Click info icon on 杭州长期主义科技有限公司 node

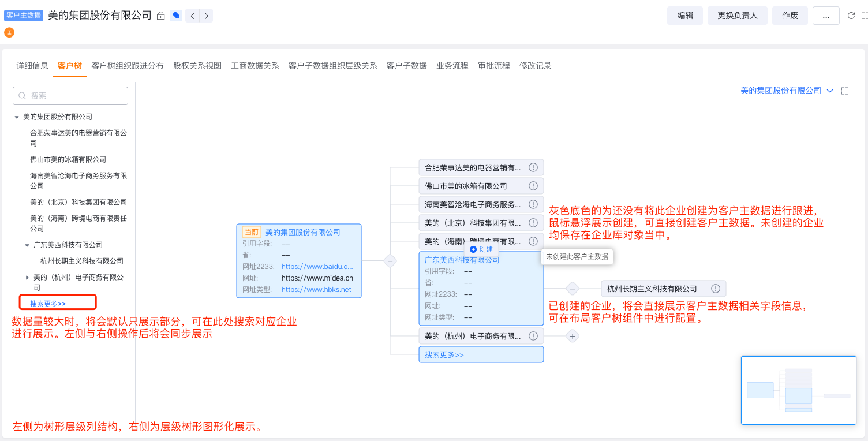click(x=716, y=289)
